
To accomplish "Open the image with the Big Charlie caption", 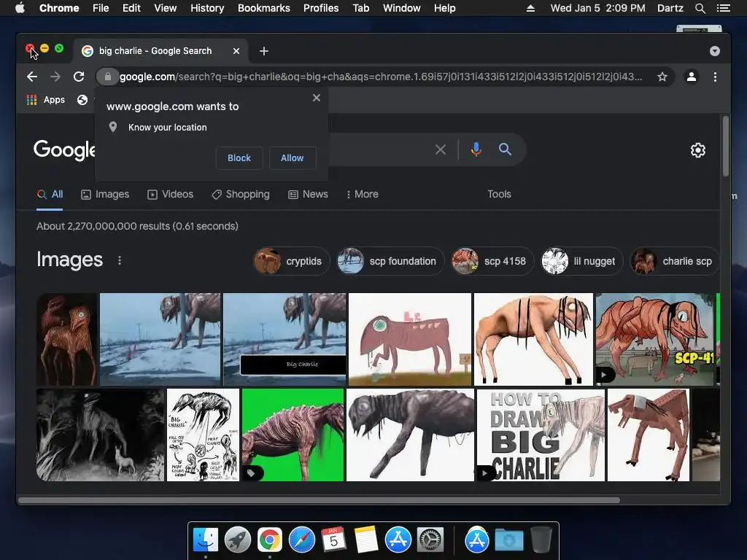I will (x=285, y=339).
